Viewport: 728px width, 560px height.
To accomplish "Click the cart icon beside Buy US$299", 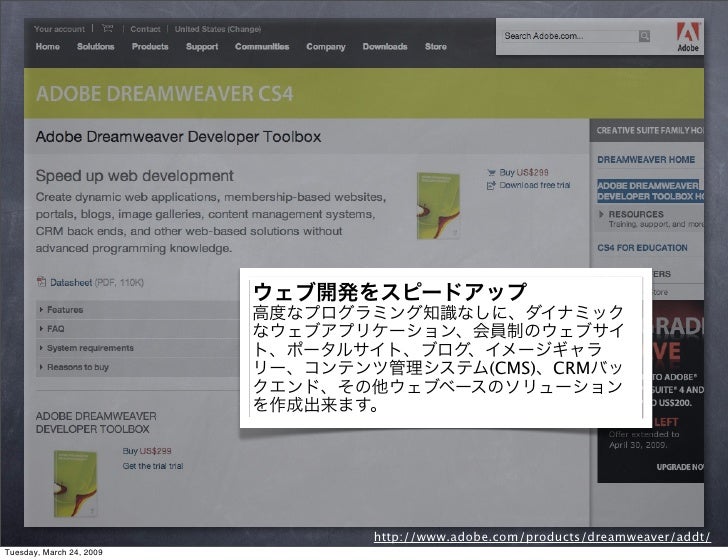I will point(491,172).
